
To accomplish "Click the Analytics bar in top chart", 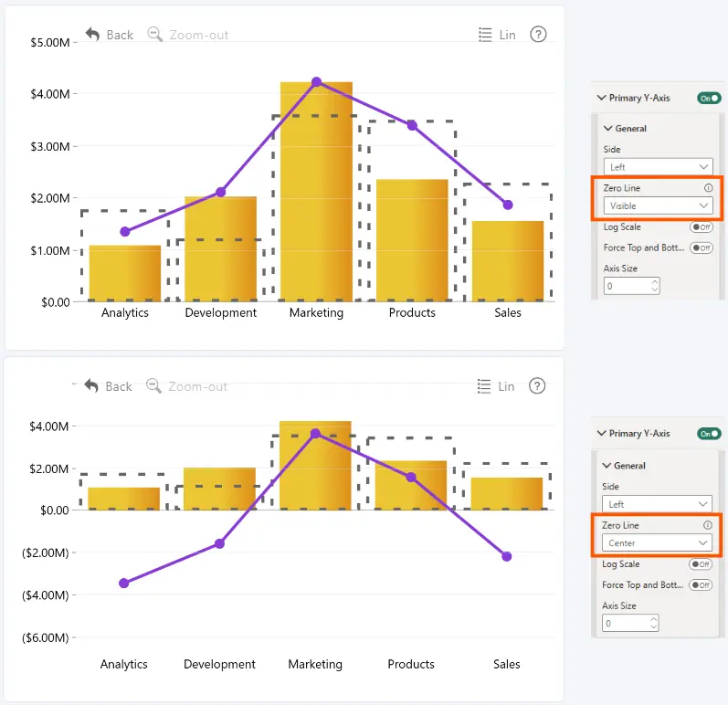I will click(125, 273).
